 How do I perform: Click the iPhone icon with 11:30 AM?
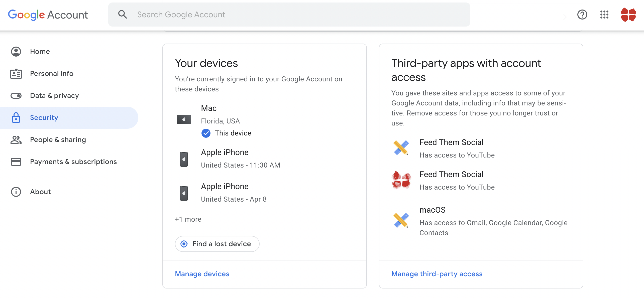coord(184,159)
